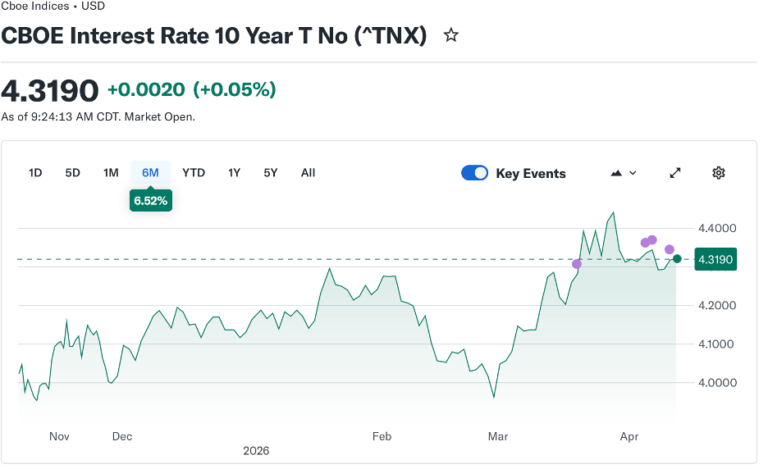The image size is (768, 469).
Task: Click the Key Events label text
Action: (530, 173)
